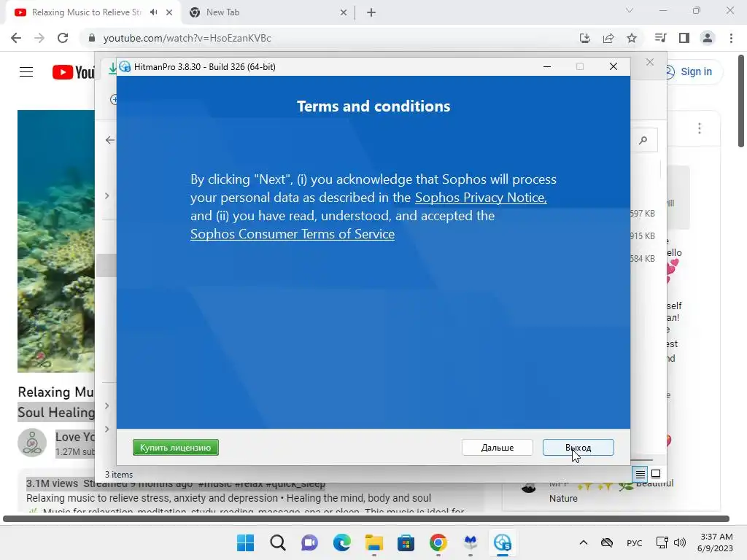The image size is (747, 560).
Task: Open Malwarebytes taskbar icon
Action: (471, 542)
